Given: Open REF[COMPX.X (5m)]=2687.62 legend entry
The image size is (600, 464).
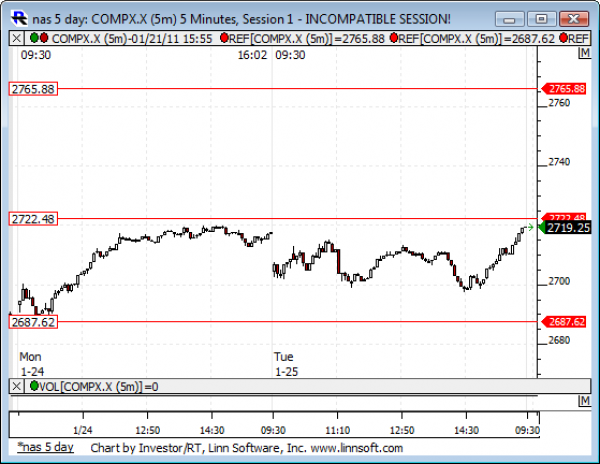Looking at the screenshot, I should pos(476,39).
